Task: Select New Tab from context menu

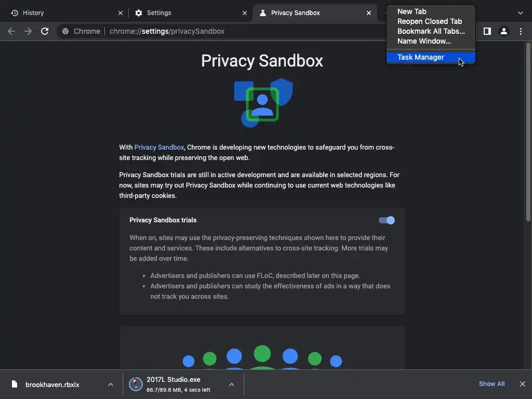Action: click(x=431, y=11)
